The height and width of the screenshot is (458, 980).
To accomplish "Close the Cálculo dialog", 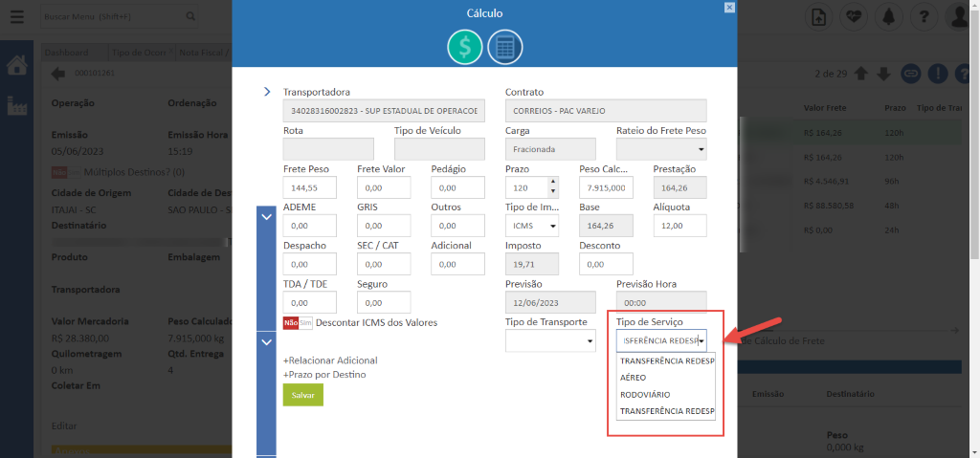I will (728, 7).
